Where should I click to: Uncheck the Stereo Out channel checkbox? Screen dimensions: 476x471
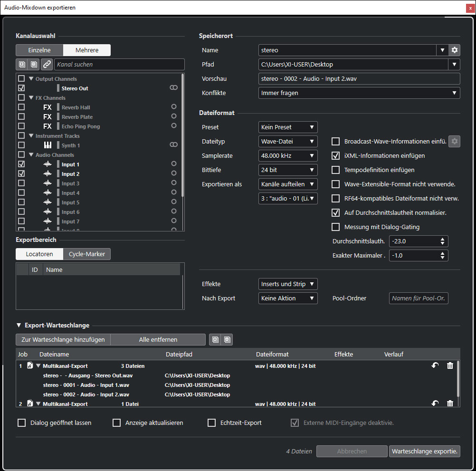21,88
